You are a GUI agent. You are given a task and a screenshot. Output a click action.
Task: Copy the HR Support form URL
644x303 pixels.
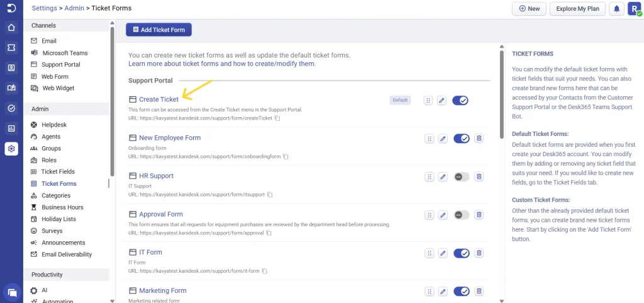pyautogui.click(x=270, y=195)
